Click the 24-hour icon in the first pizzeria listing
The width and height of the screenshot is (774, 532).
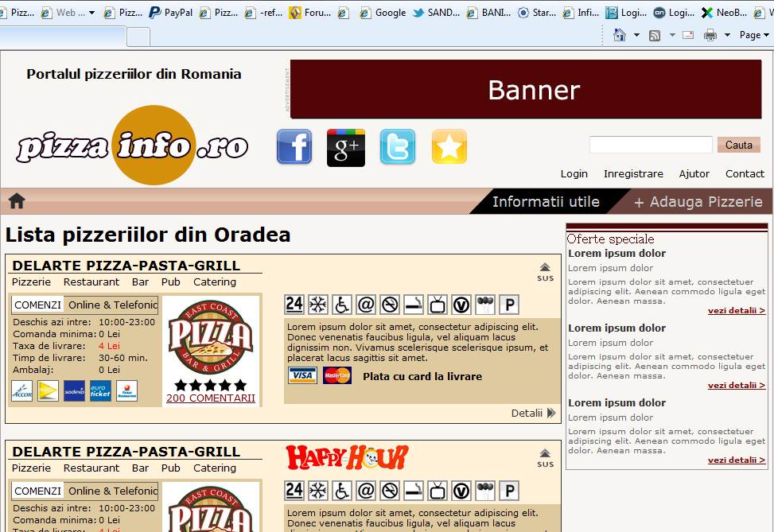tap(294, 305)
